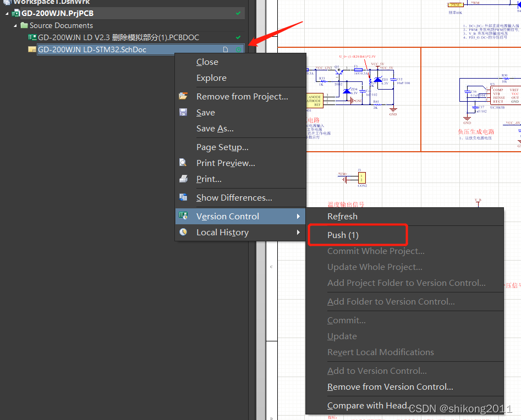Click the PCBDOC file icon in tree

32,37
